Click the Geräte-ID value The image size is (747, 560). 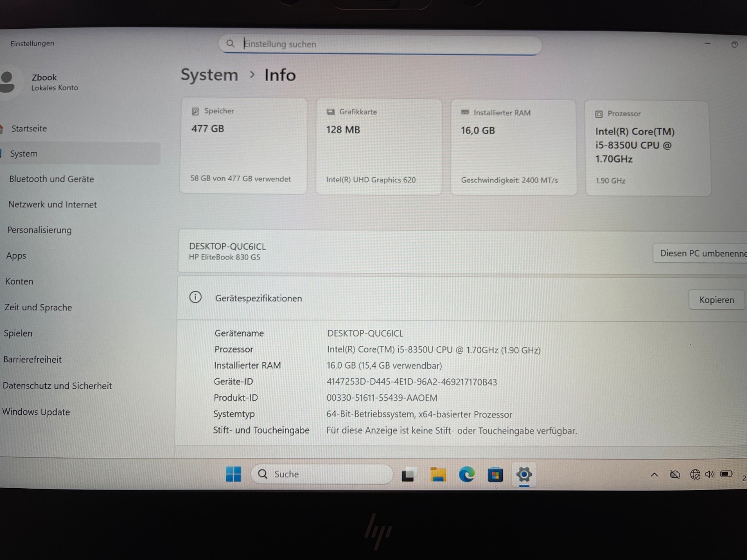[x=412, y=382]
